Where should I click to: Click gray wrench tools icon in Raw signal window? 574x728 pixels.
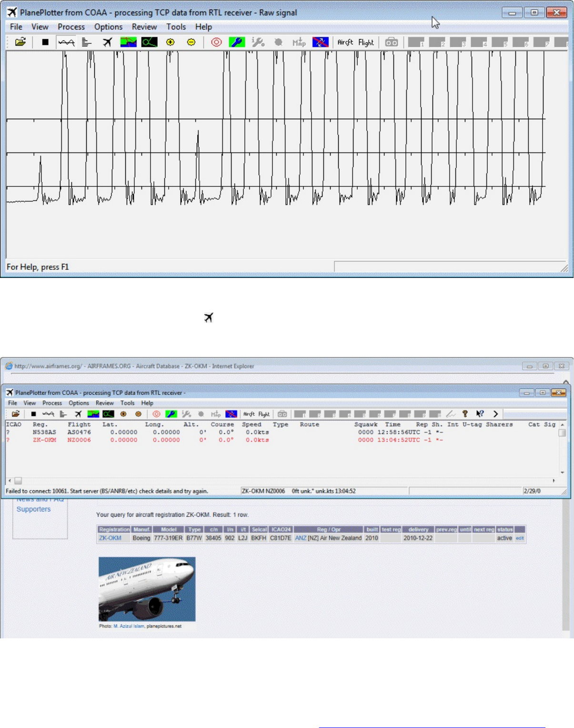pos(258,42)
